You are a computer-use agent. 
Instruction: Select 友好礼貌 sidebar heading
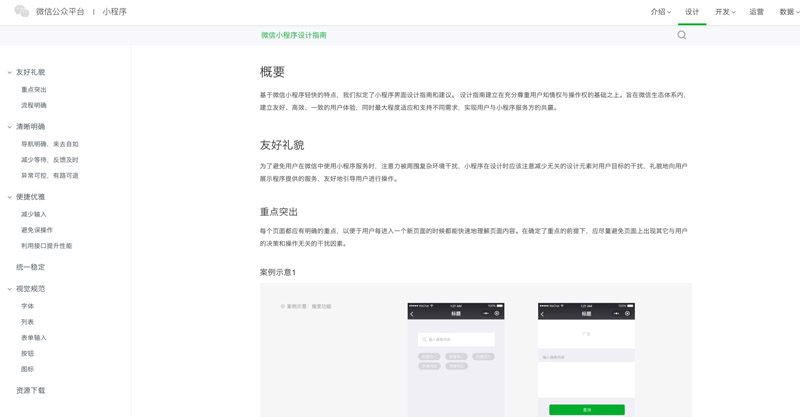click(31, 72)
